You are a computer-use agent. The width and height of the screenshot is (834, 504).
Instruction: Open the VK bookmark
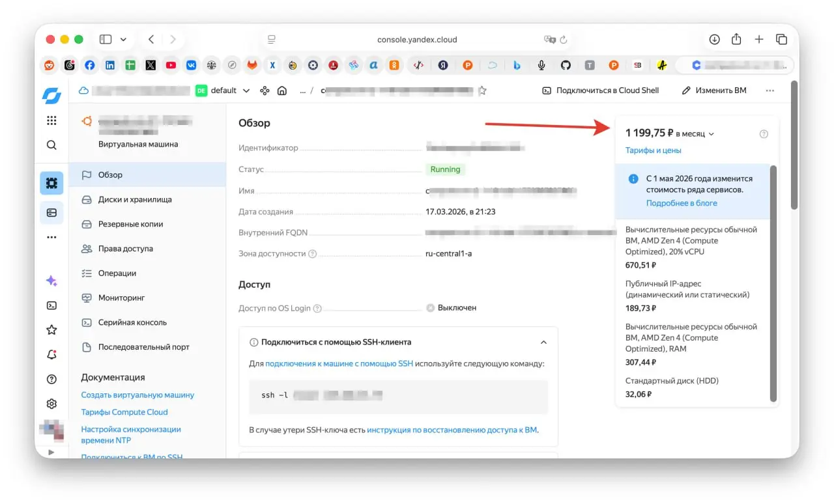pos(192,65)
